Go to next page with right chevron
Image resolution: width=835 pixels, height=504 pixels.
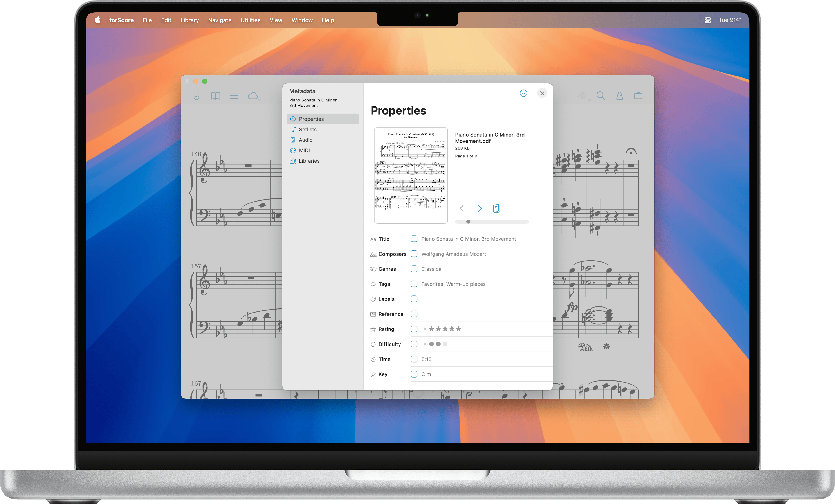click(480, 208)
